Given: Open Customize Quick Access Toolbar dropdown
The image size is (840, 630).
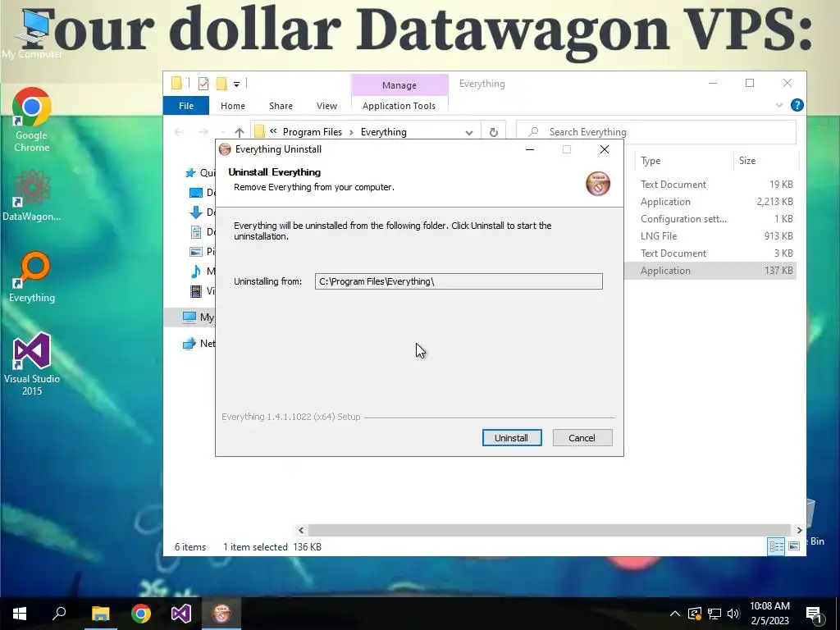Looking at the screenshot, I should [x=236, y=84].
